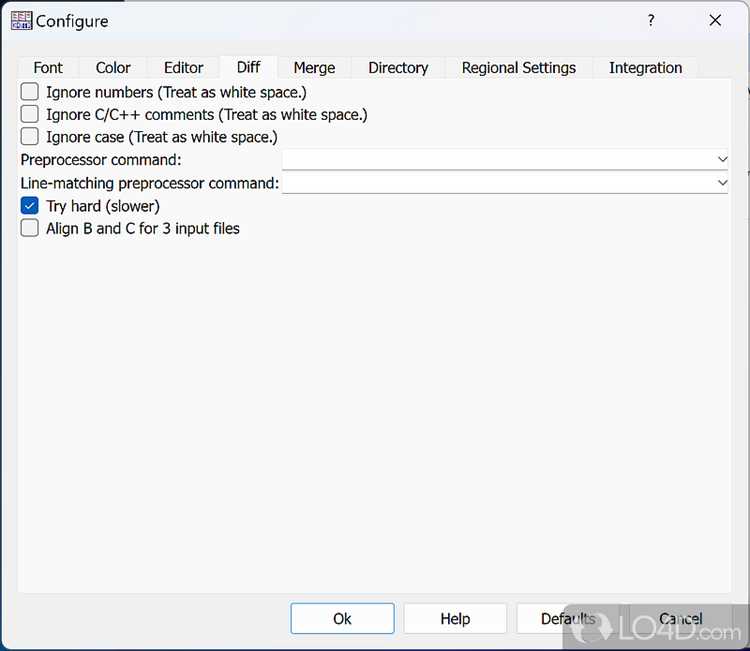Click the KDiff3 app icon in title bar
The width and height of the screenshot is (750, 651).
tap(22, 21)
